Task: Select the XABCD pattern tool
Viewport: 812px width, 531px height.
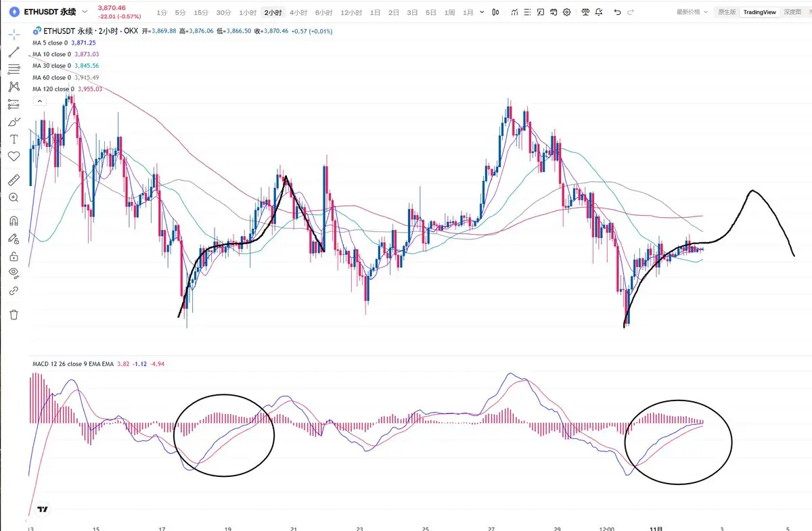Action: tap(14, 87)
